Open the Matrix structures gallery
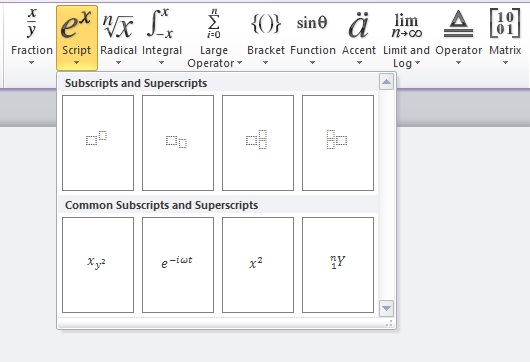 tap(505, 37)
